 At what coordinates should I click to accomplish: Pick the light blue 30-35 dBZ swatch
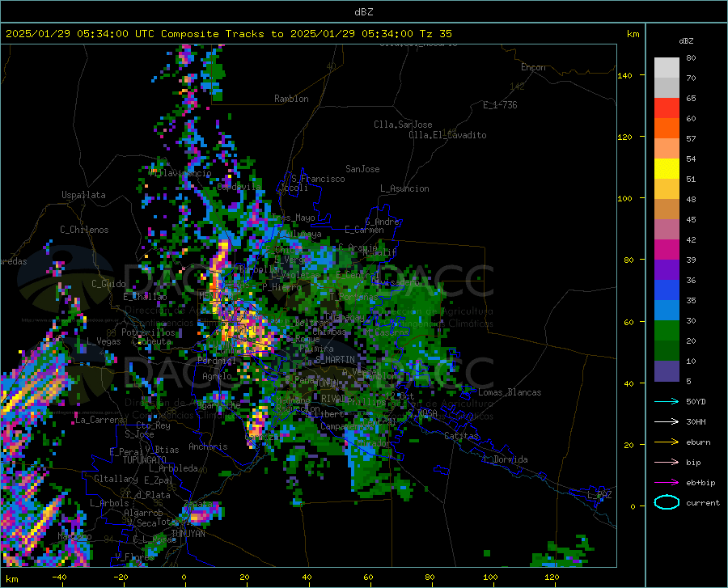pos(667,311)
